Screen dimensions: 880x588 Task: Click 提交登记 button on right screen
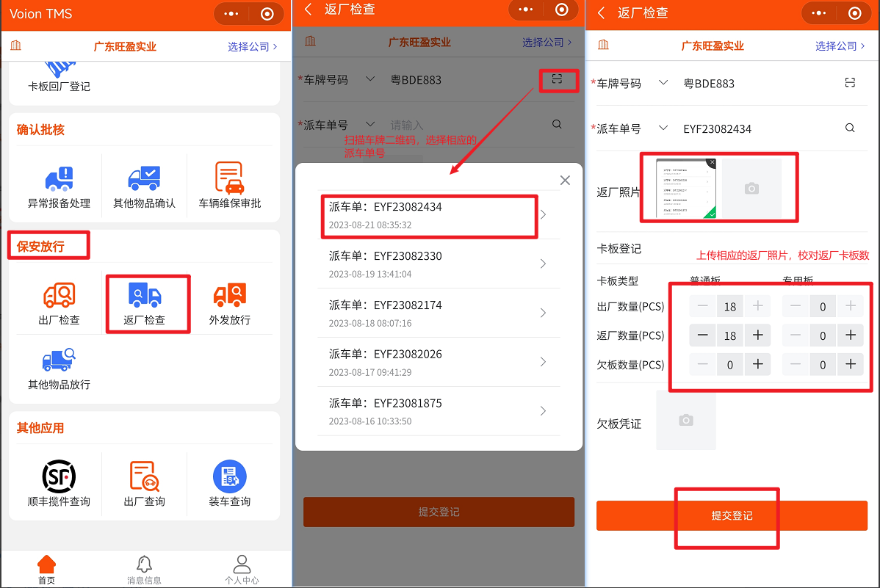pos(732,515)
